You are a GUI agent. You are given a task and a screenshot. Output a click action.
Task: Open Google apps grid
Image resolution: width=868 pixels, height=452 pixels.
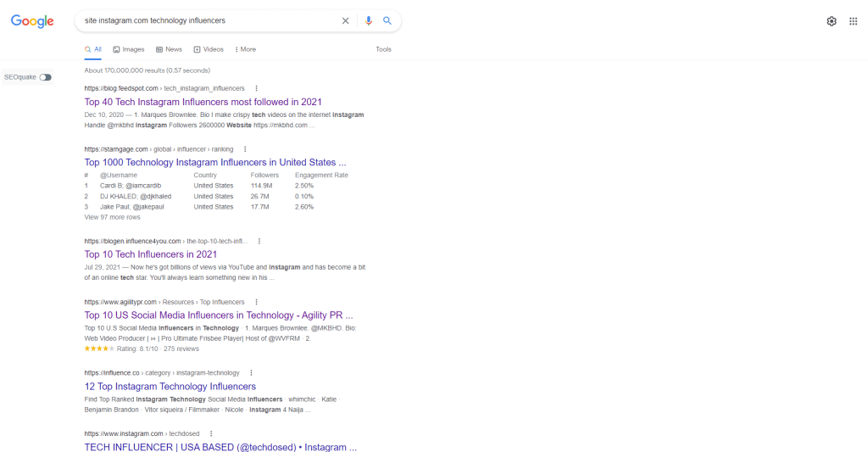coord(853,21)
